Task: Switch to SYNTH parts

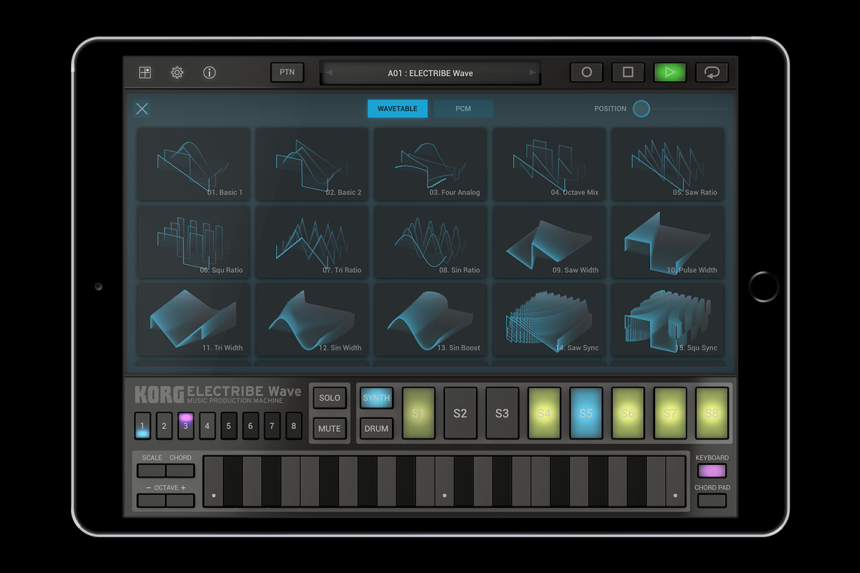Action: click(376, 398)
